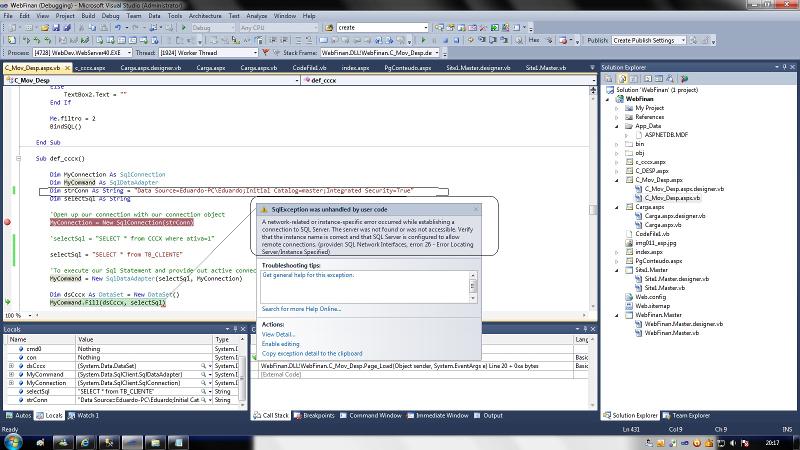
Task: Click Get general help for this exception
Action: (308, 275)
